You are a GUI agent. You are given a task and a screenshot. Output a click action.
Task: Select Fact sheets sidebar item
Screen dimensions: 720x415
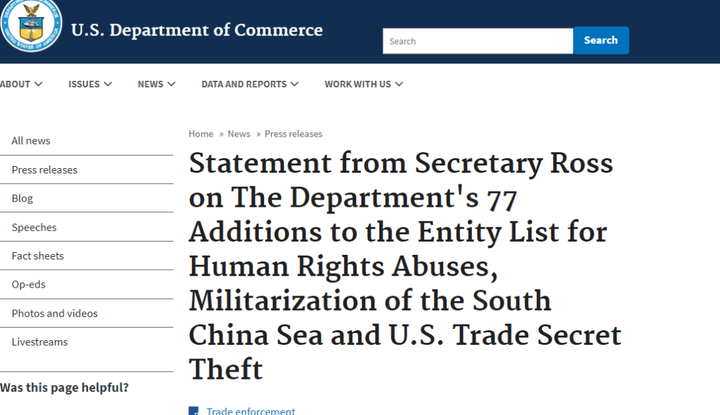tap(86, 256)
